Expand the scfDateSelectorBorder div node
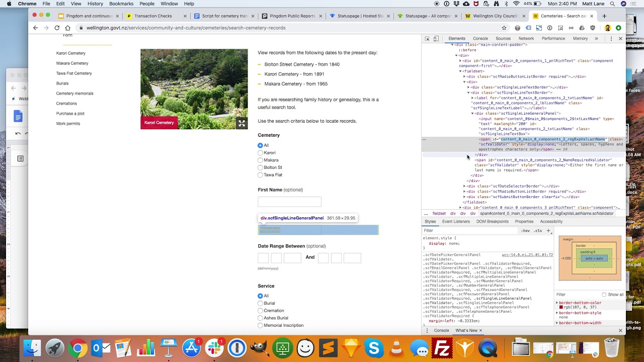The height and width of the screenshot is (362, 644). 464,186
